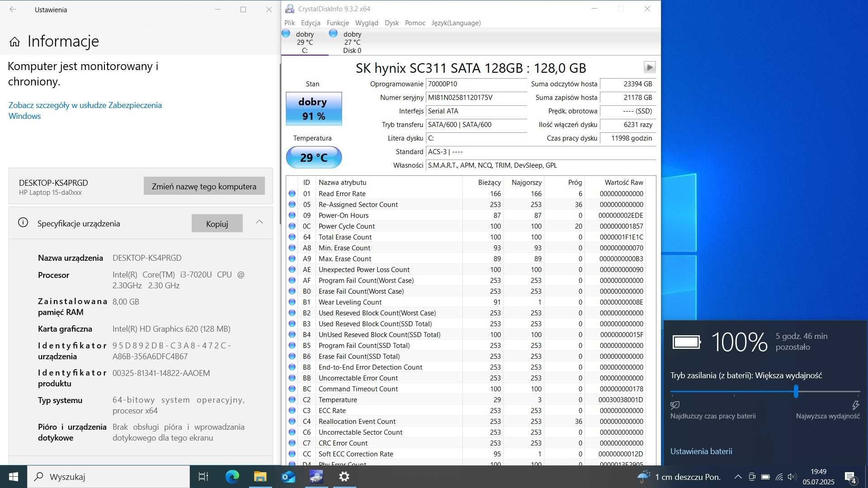
Task: Click the Numer seryjny field value
Action: [476, 98]
